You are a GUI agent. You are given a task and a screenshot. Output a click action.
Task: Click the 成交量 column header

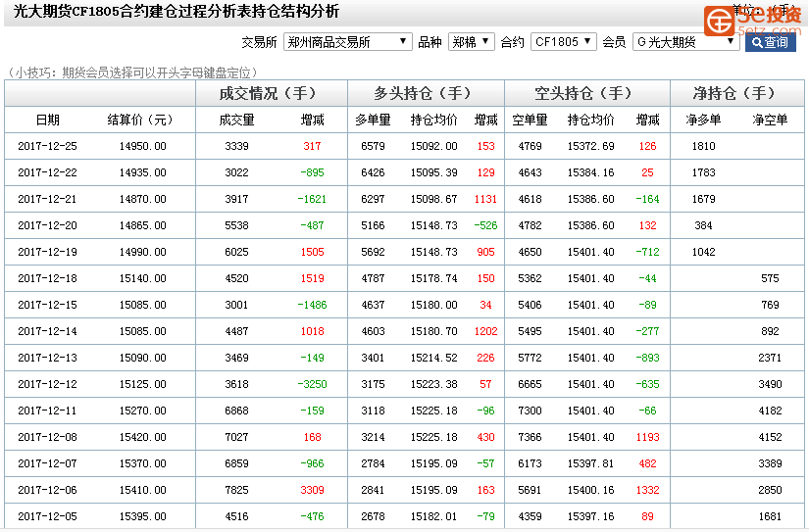[x=237, y=121]
